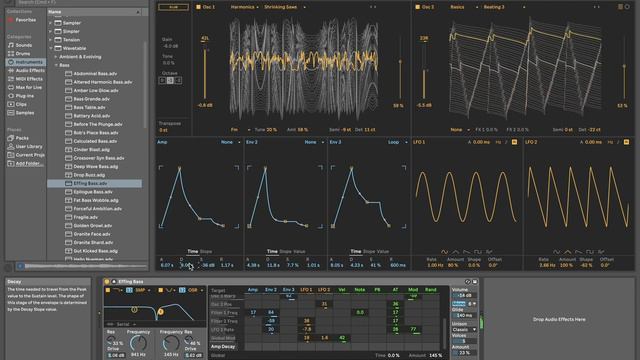This screenshot has height=360, width=640.
Task: Open the Plug-ins category
Action: pyautogui.click(x=21, y=96)
